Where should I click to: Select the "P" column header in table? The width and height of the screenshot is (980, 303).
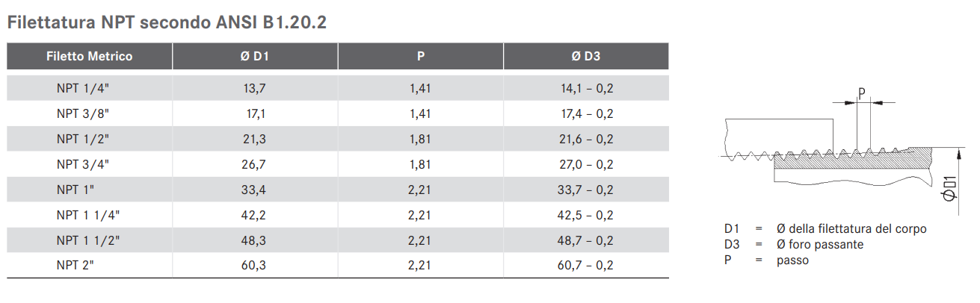coord(421,56)
